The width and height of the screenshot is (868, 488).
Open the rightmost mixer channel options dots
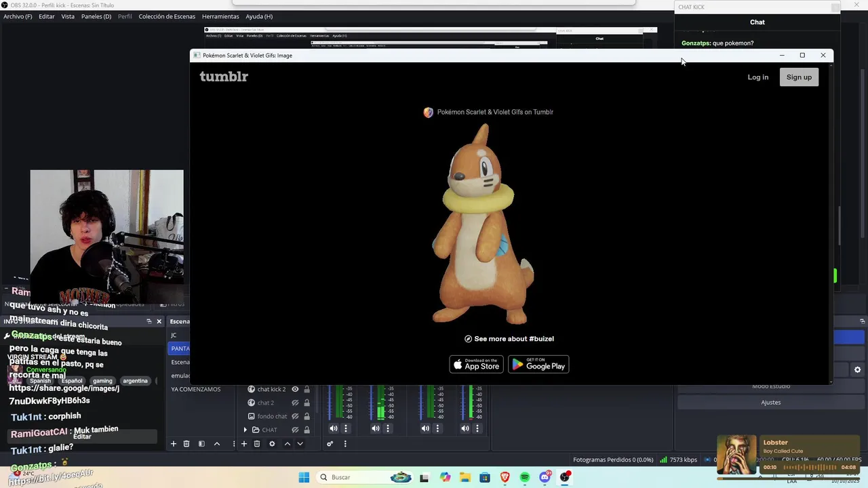pos(477,428)
